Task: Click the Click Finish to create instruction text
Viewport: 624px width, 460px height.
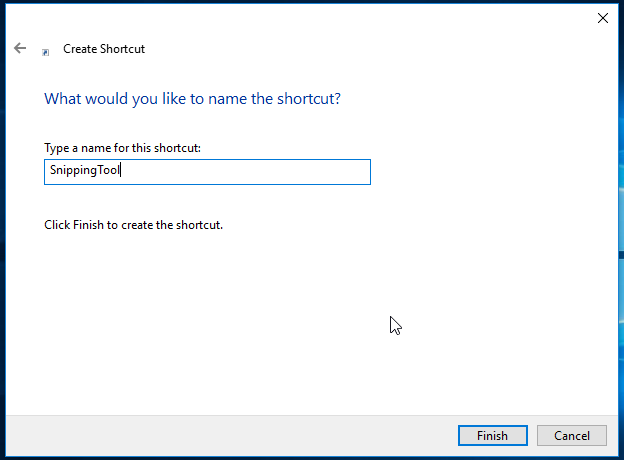Action: pyautogui.click(x=133, y=225)
